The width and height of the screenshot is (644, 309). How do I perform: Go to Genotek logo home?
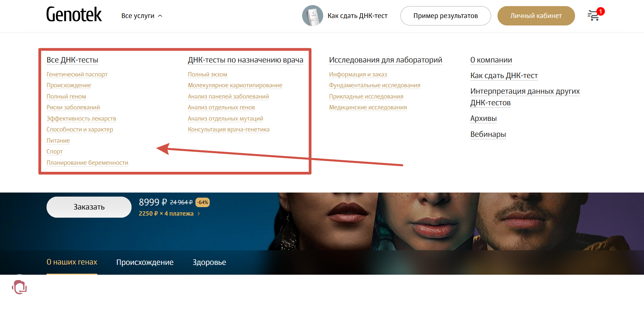[74, 15]
